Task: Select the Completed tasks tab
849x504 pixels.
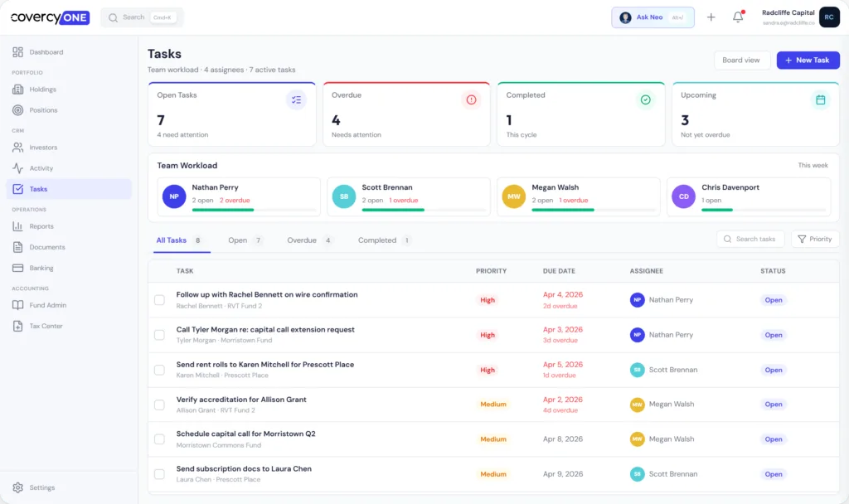Action: [377, 240]
